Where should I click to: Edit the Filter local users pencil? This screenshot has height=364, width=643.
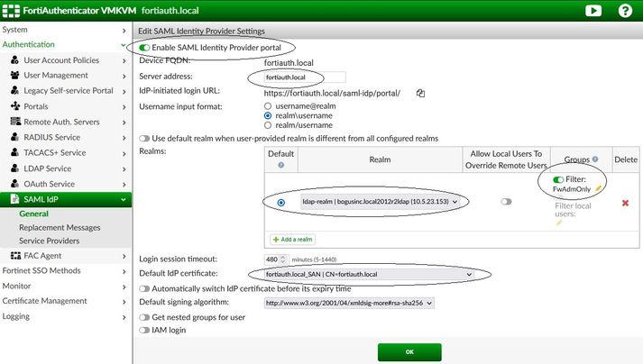[x=558, y=223]
